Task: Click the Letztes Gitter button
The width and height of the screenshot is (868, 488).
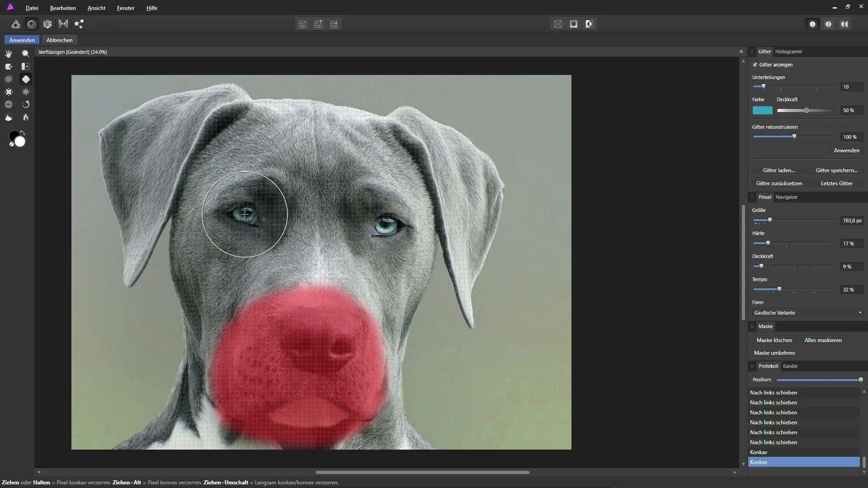Action: [x=836, y=183]
